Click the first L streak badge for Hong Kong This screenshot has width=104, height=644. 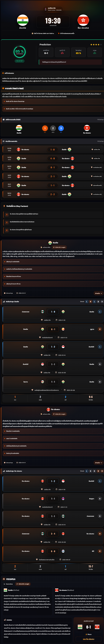click(87, 471)
